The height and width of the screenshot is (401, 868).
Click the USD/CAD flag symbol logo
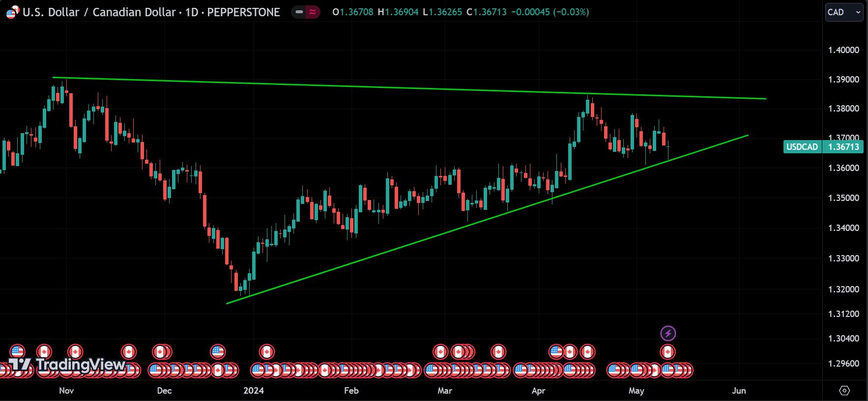(12, 12)
